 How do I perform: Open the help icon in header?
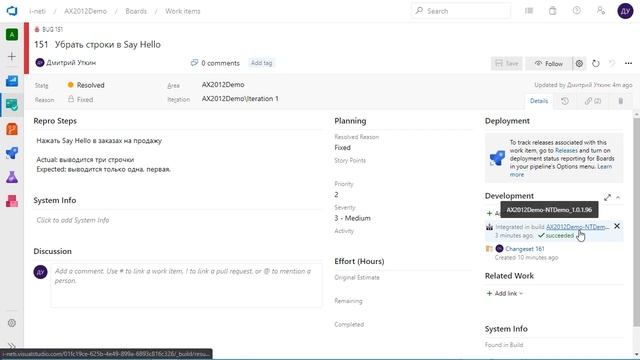click(577, 11)
